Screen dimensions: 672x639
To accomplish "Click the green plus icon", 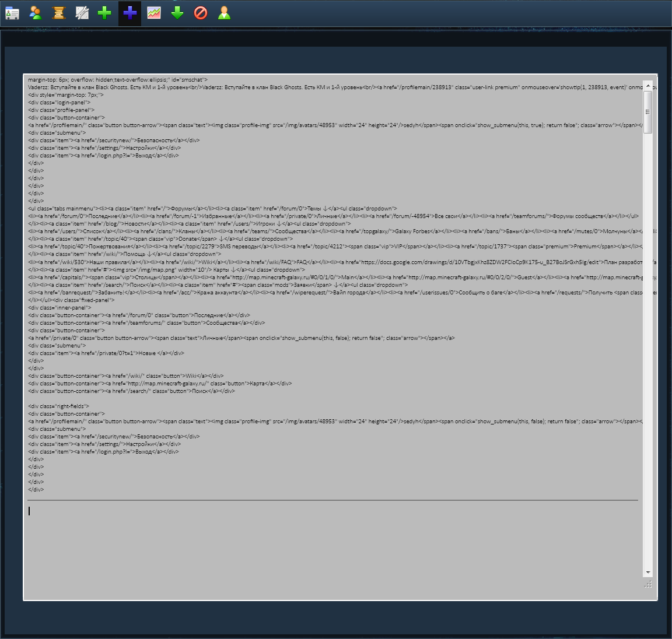I will [104, 13].
